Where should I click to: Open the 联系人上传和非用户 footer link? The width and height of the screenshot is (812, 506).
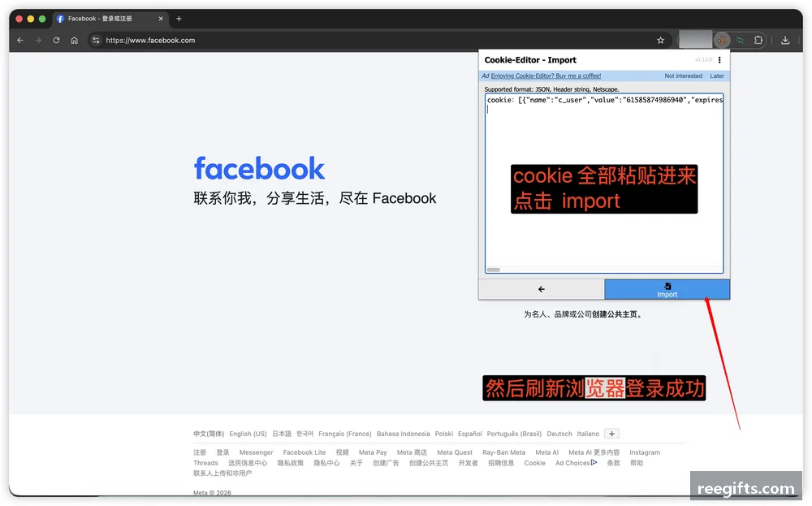click(222, 474)
